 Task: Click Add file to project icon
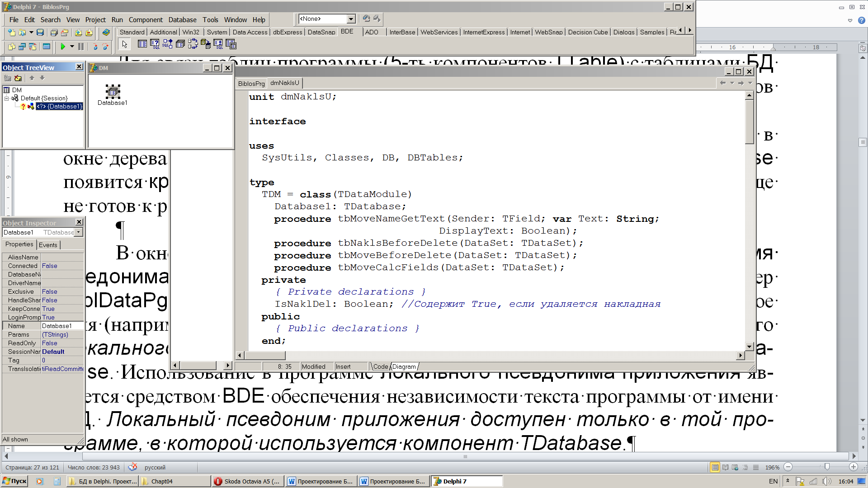pos(78,33)
